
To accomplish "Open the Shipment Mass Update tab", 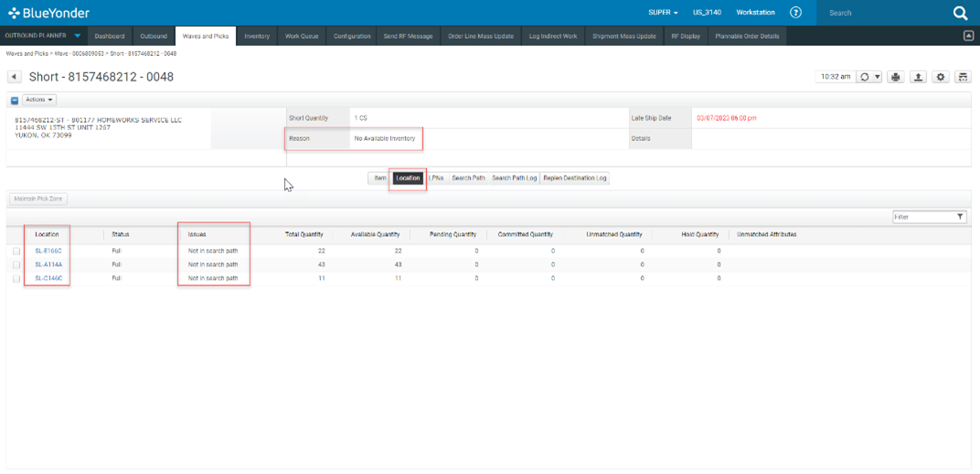I will tap(623, 37).
